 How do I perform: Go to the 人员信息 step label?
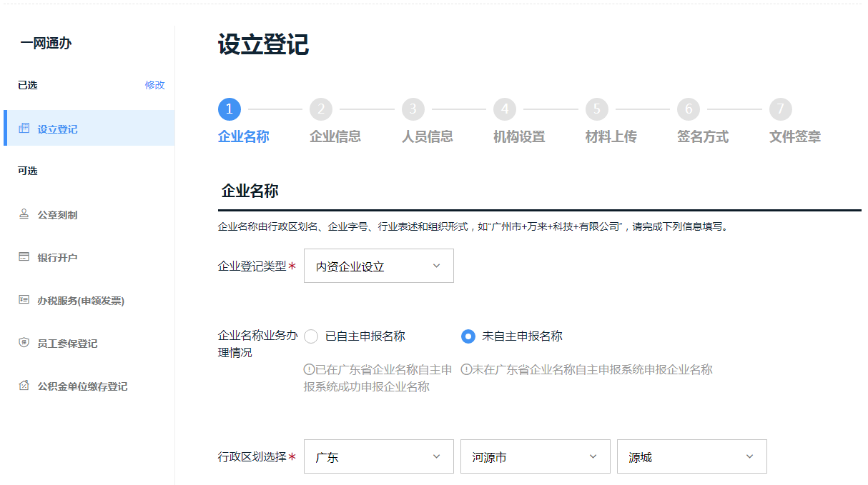[427, 136]
